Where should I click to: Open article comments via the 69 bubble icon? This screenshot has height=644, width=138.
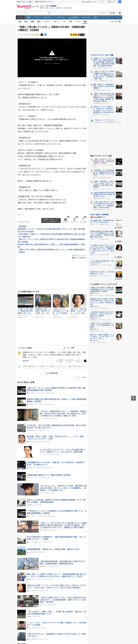click(x=32, y=35)
